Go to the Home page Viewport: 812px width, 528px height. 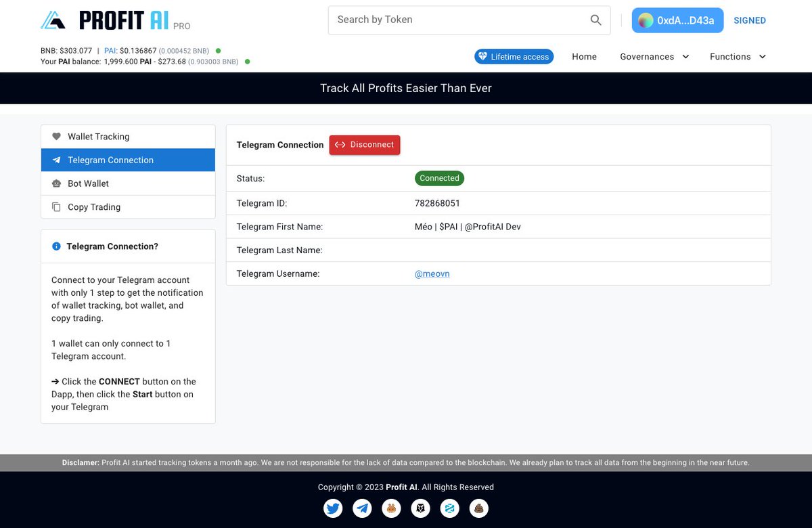point(584,57)
